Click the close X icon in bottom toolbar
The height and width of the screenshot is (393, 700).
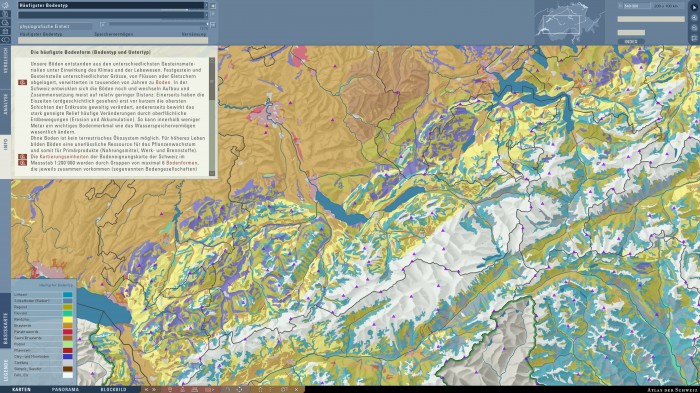[296, 389]
